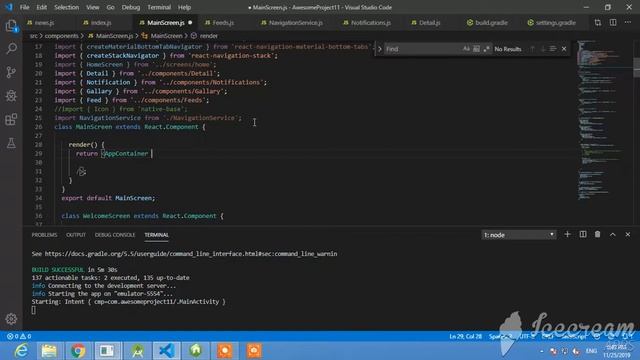The width and height of the screenshot is (640, 360).
Task: Open the editor More Actions ellipsis
Action: (628, 22)
